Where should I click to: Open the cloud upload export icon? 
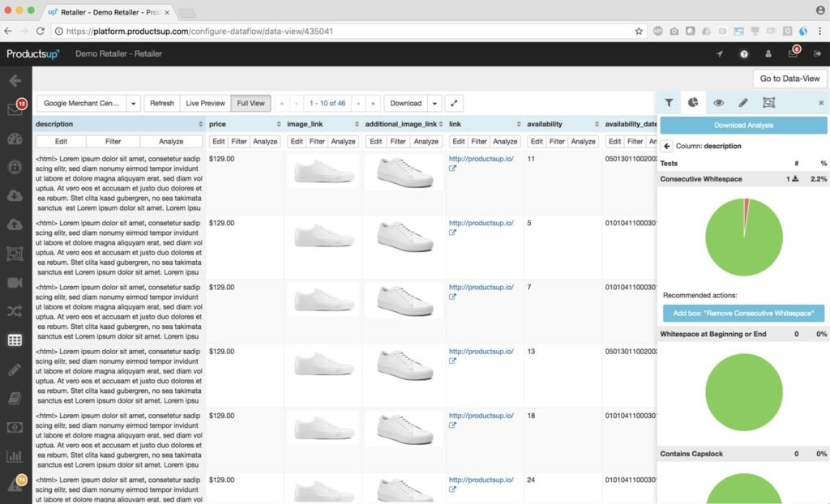pyautogui.click(x=15, y=224)
